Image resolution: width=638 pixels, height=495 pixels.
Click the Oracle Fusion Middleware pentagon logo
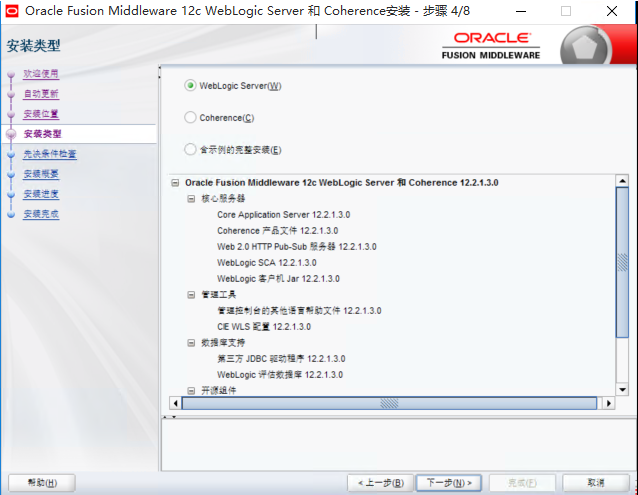(585, 47)
